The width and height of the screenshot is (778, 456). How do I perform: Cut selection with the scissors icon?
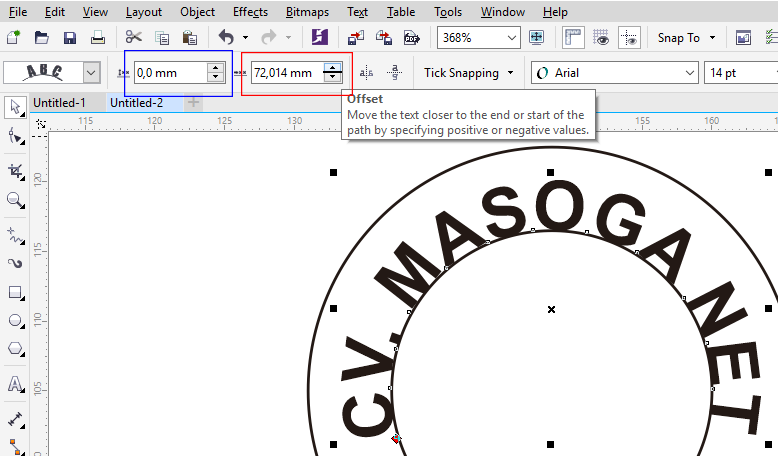(133, 37)
